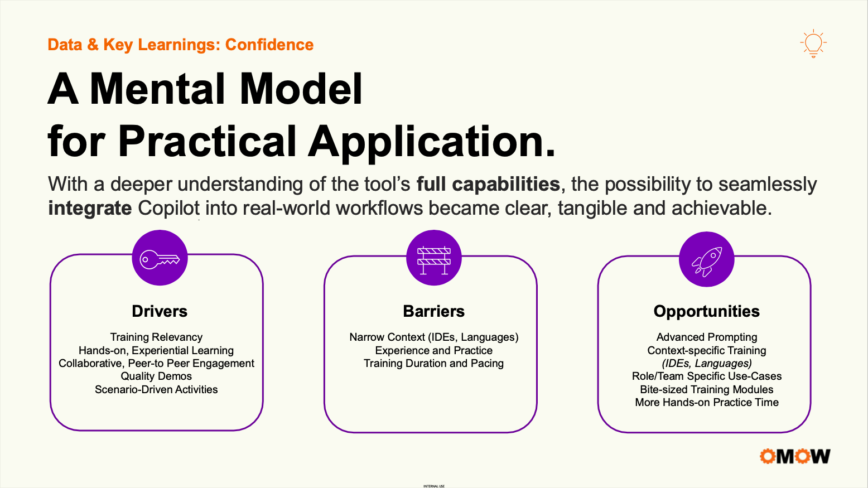Select 'Role/Team Specific Use-Cases' line
Image resolution: width=868 pixels, height=488 pixels.
pyautogui.click(x=707, y=376)
